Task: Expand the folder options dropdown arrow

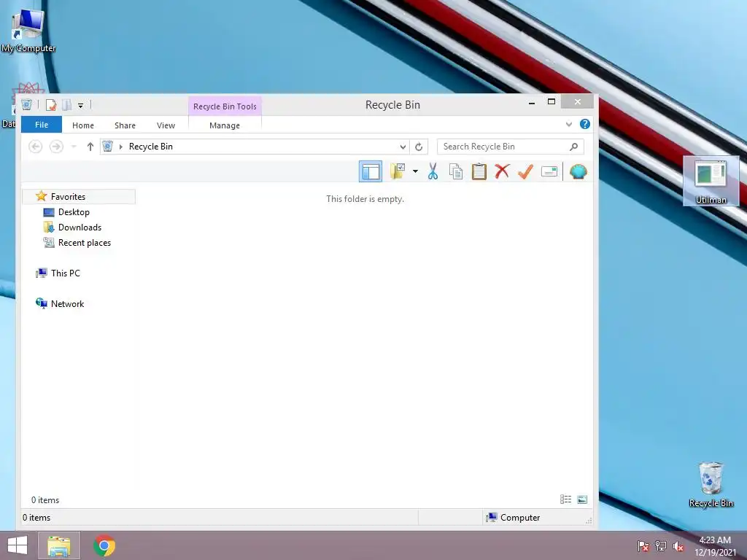Action: click(x=415, y=171)
